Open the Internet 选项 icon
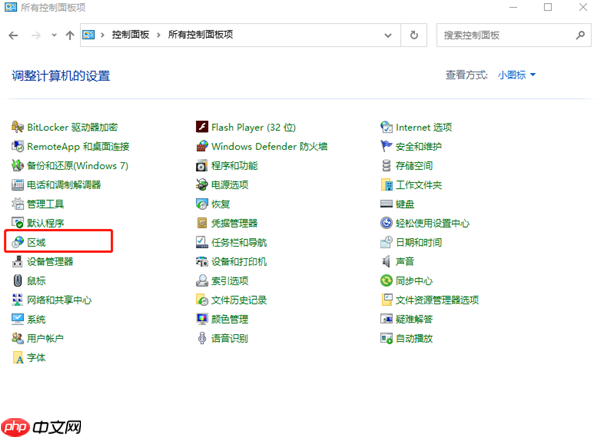The height and width of the screenshot is (437, 600). click(386, 127)
